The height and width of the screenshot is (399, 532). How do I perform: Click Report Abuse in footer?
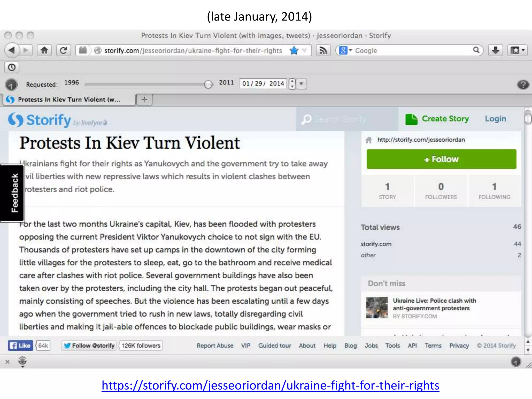(215, 346)
